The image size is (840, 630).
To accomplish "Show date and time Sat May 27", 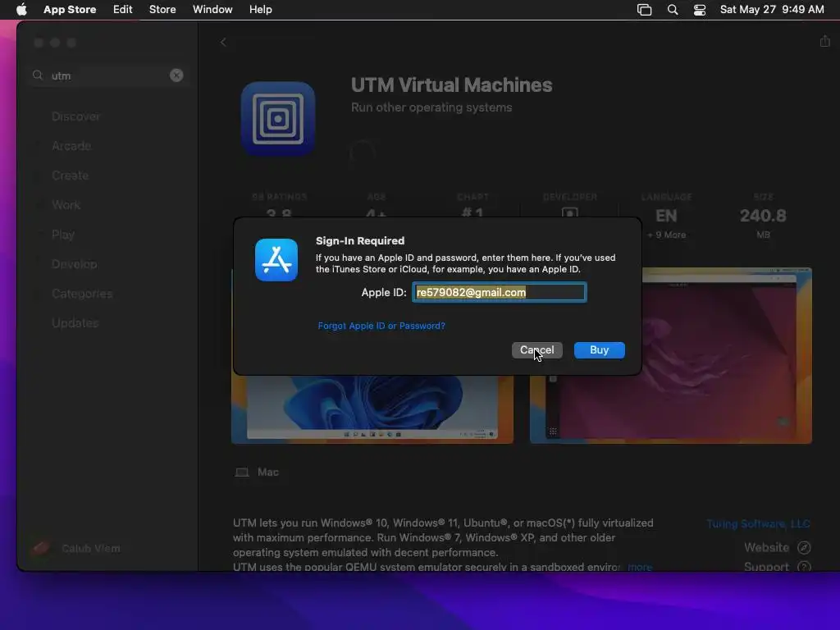I will tap(772, 10).
